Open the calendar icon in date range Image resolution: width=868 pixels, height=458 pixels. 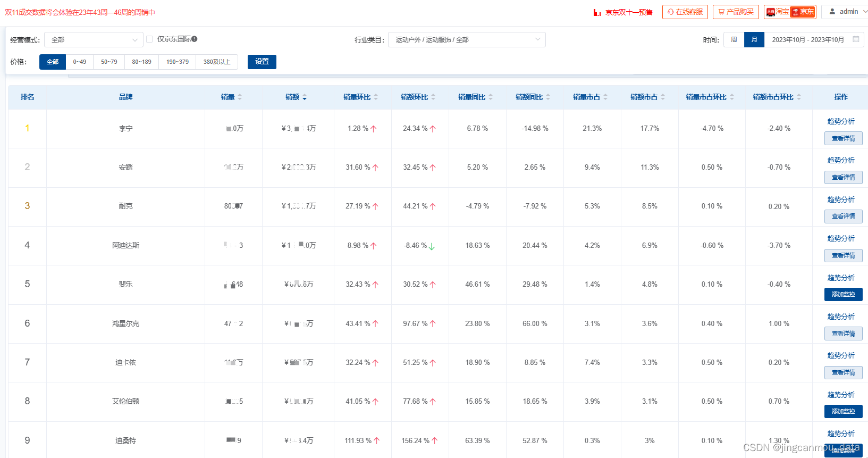click(x=856, y=39)
